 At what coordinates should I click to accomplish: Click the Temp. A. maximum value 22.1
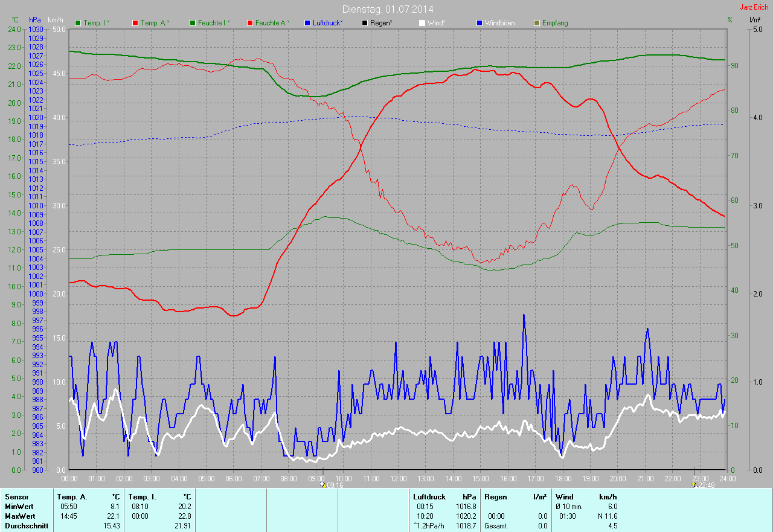113,516
